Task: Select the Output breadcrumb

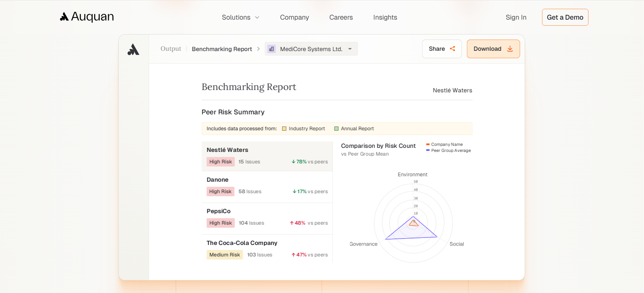Action: pos(171,49)
